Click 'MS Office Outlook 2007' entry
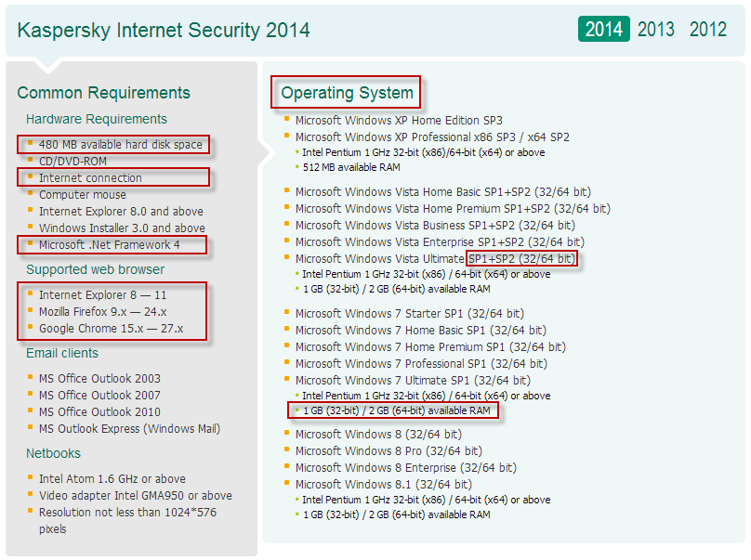Image resolution: width=751 pixels, height=560 pixels. (99, 396)
